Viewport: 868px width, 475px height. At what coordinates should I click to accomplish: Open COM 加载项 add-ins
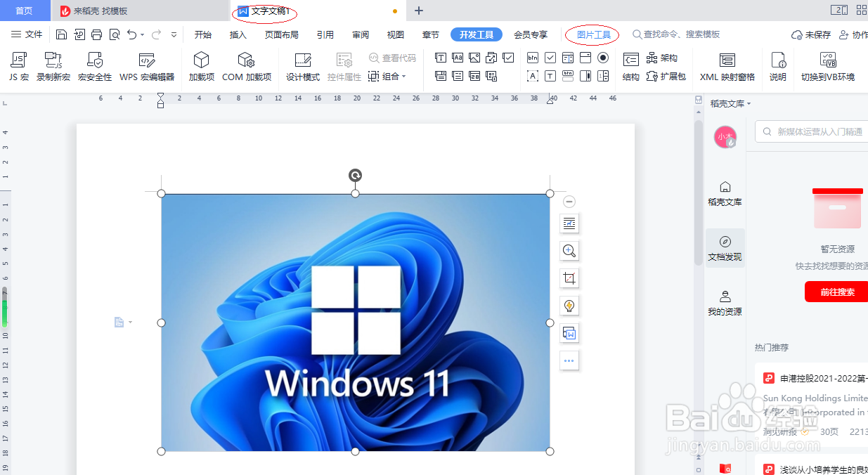click(247, 67)
